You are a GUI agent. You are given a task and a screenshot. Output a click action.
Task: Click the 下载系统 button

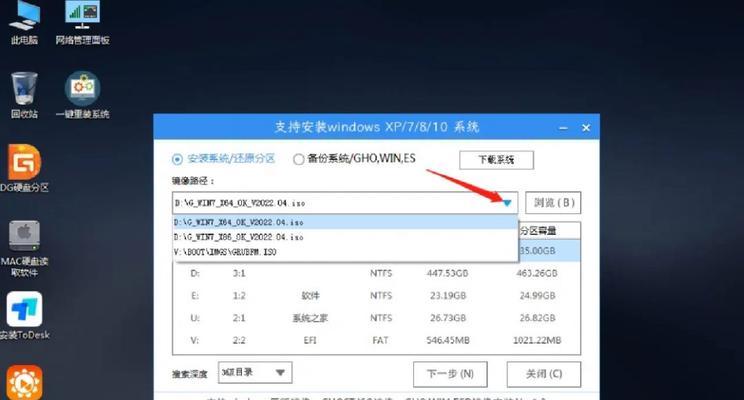[496, 160]
